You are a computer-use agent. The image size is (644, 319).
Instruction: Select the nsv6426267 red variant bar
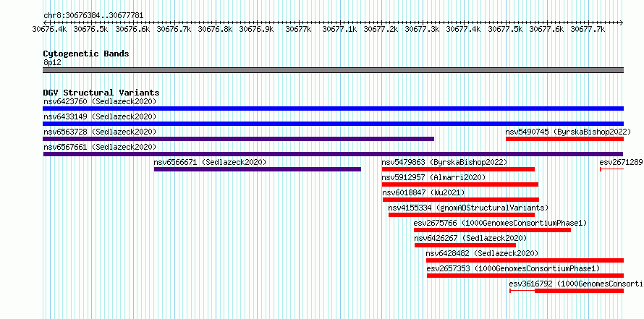pyautogui.click(x=465, y=245)
